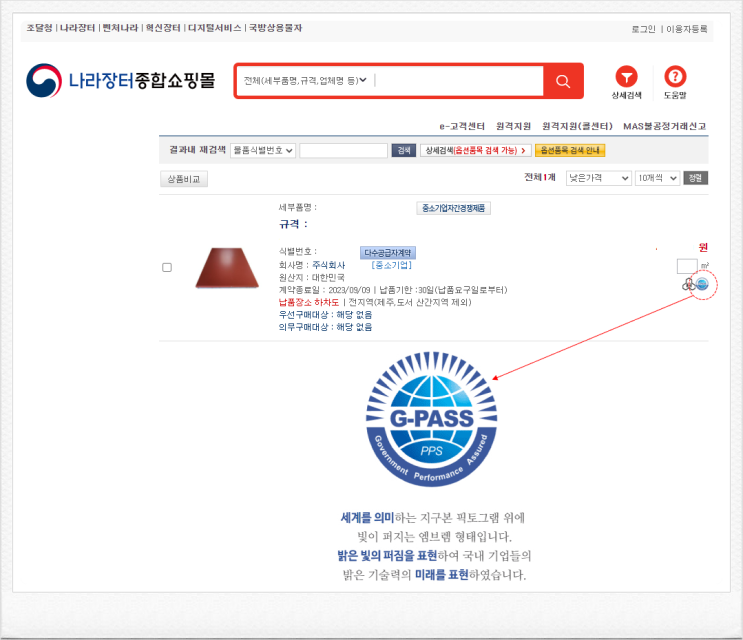The image size is (743, 640).
Task: Focus the 결과내 재검색 text field
Action: coord(344,151)
